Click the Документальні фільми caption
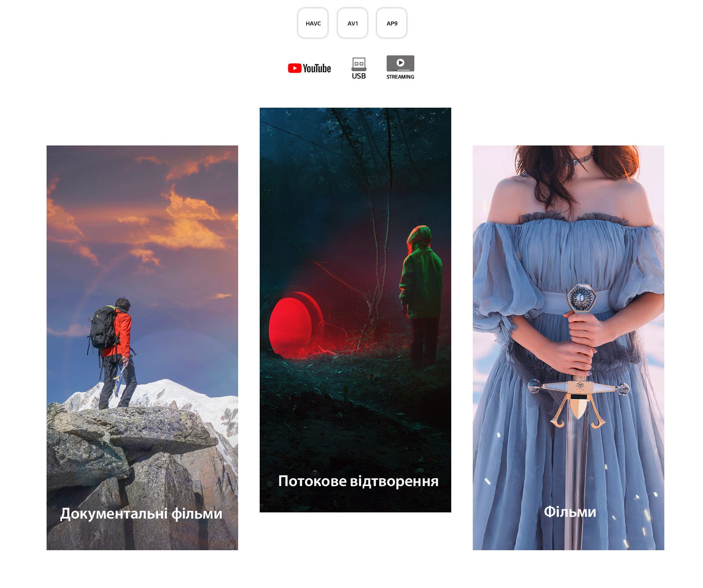 click(141, 513)
